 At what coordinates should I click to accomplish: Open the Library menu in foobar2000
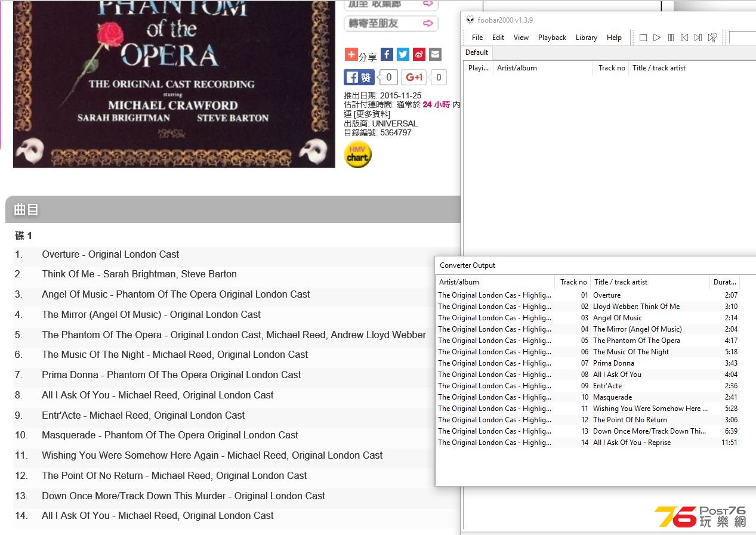pyautogui.click(x=587, y=38)
